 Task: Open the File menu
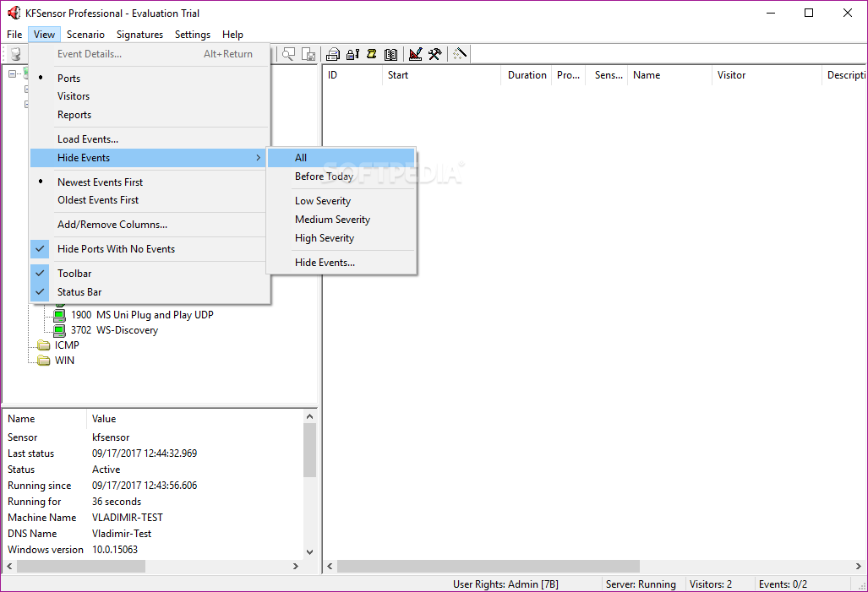14,35
